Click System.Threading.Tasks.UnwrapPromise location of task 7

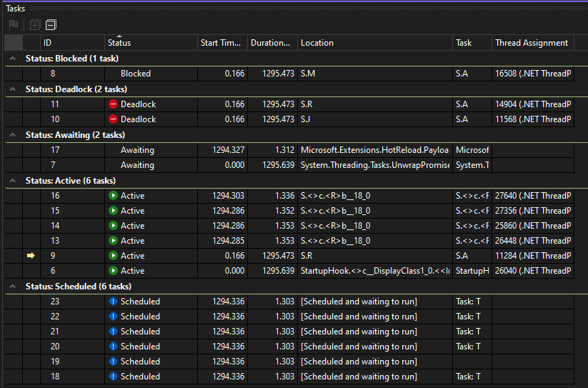[x=375, y=165]
